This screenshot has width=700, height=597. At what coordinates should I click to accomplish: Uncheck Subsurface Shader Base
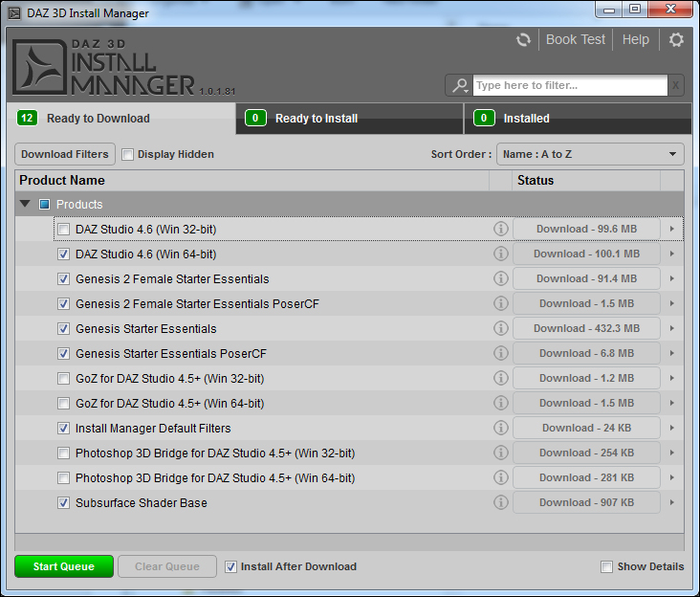pos(63,503)
